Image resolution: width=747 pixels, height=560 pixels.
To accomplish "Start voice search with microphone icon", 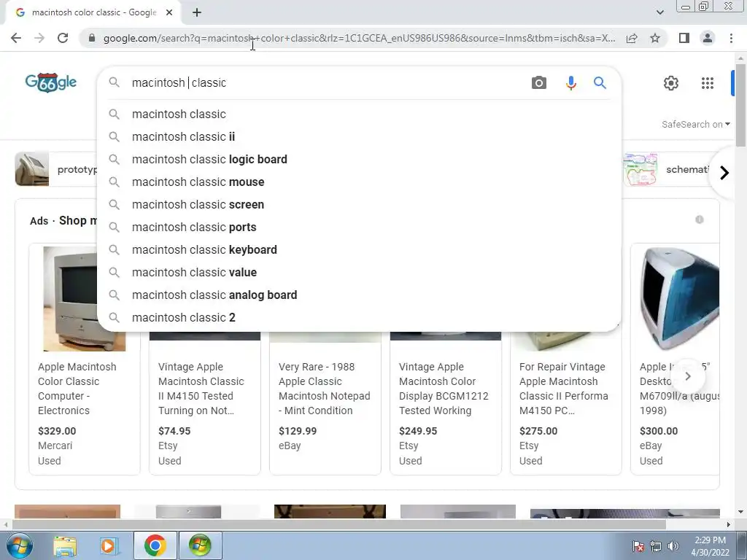I will [570, 83].
